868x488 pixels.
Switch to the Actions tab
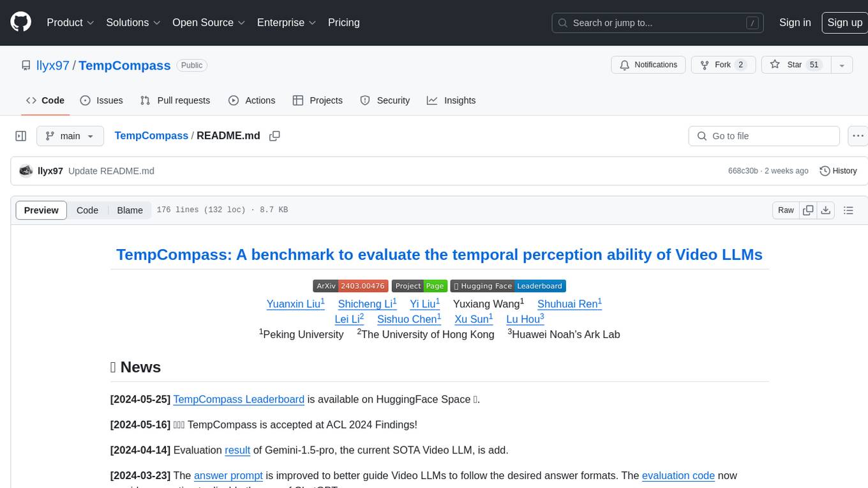251,100
